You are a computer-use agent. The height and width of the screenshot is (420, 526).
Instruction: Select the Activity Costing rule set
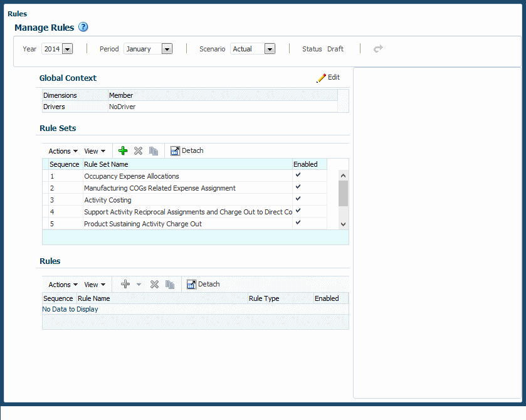pos(184,200)
